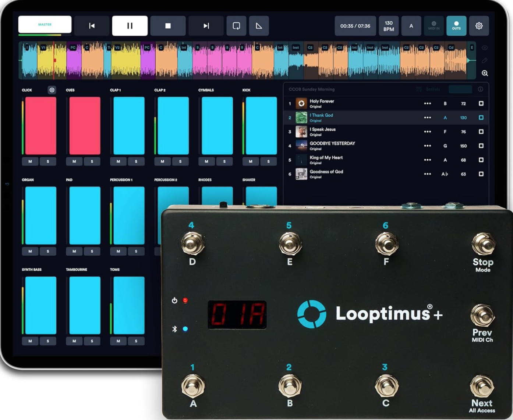Click the V2 section marker on waveform
The height and width of the screenshot is (420, 513).
[117, 47]
